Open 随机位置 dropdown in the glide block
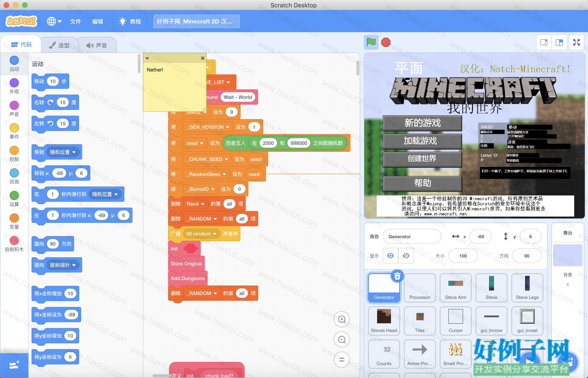 click(105, 194)
